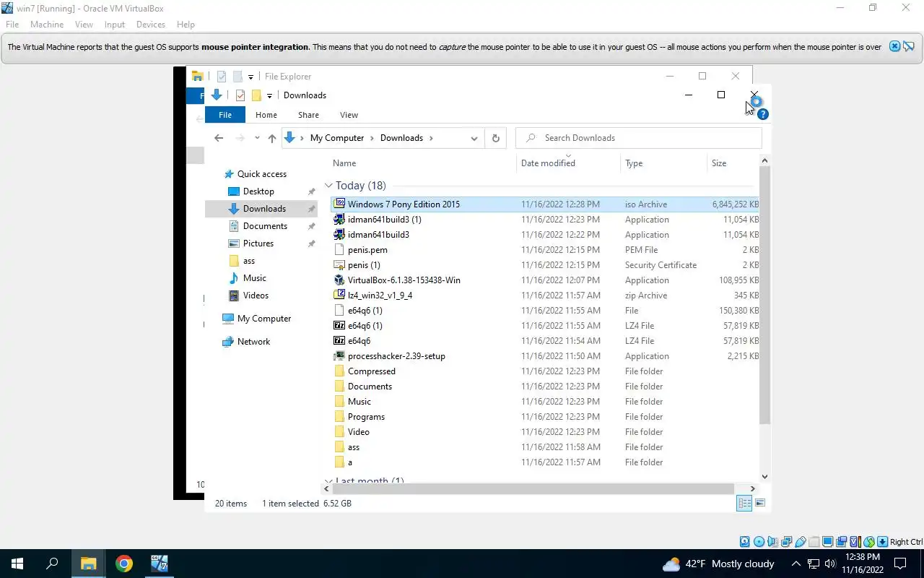The height and width of the screenshot is (578, 924).
Task: Open Quick Access Toolbar dropdown in background File Explorer
Action: click(x=250, y=77)
